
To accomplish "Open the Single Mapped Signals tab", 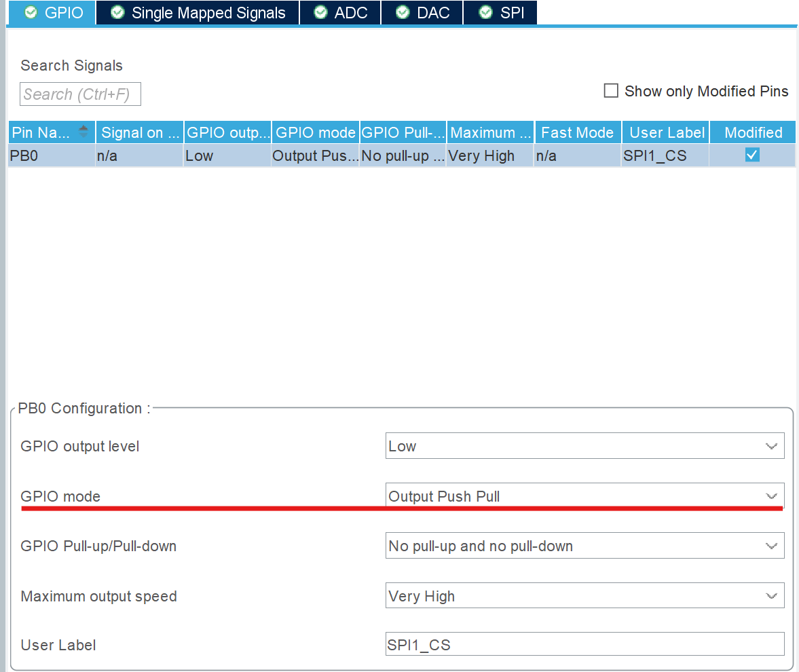I will (x=198, y=13).
